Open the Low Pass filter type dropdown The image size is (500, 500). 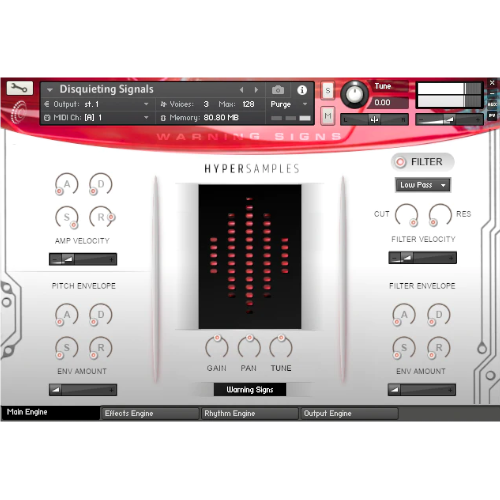423,185
